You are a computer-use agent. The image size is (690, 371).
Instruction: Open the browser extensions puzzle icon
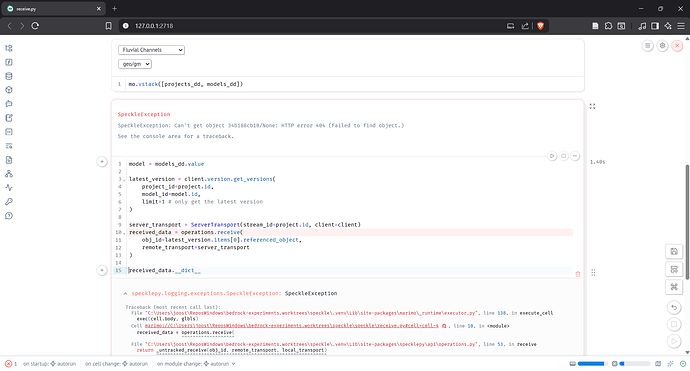[608, 26]
